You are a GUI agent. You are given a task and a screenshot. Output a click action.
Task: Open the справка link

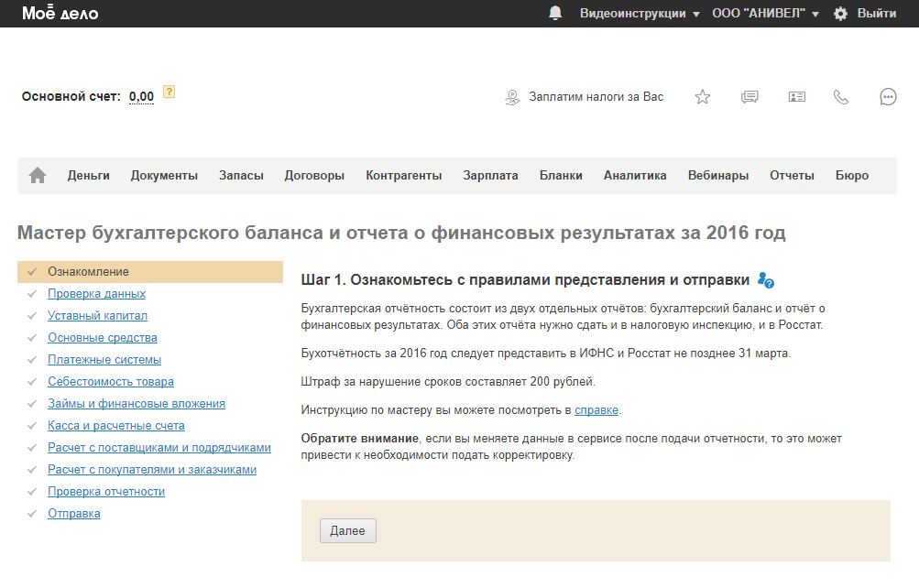point(597,409)
